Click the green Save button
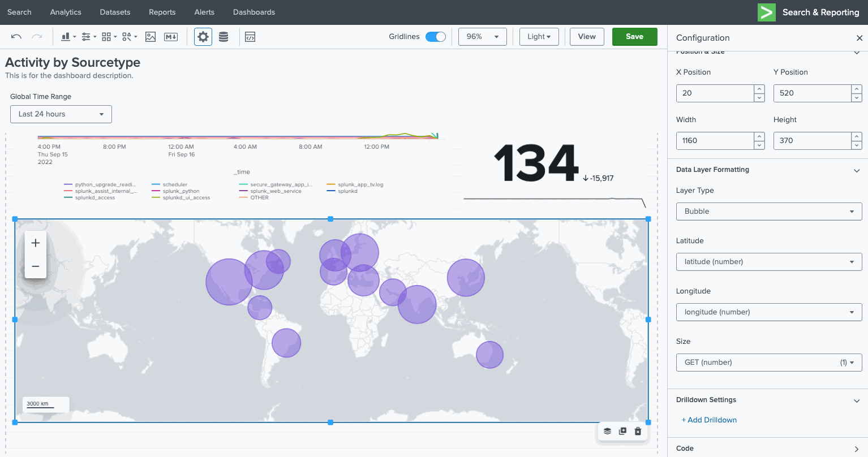 tap(634, 37)
